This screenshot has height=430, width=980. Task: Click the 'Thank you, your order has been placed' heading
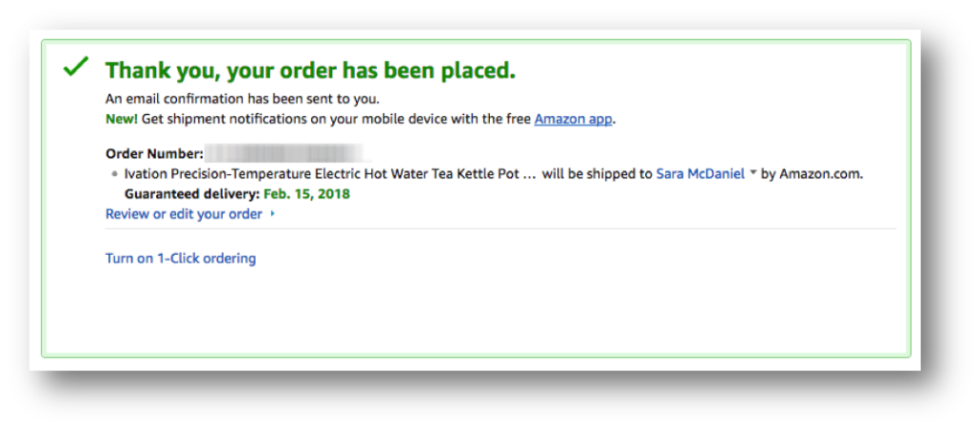(311, 71)
